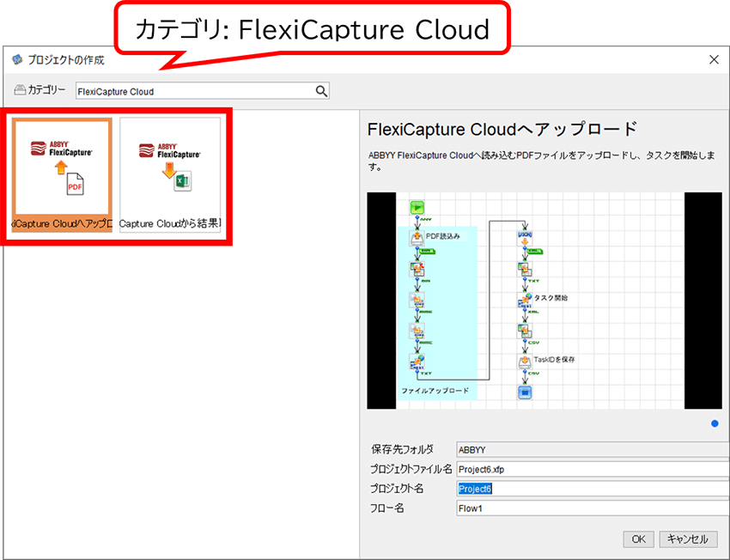
Task: Click the OK button
Action: (x=638, y=539)
